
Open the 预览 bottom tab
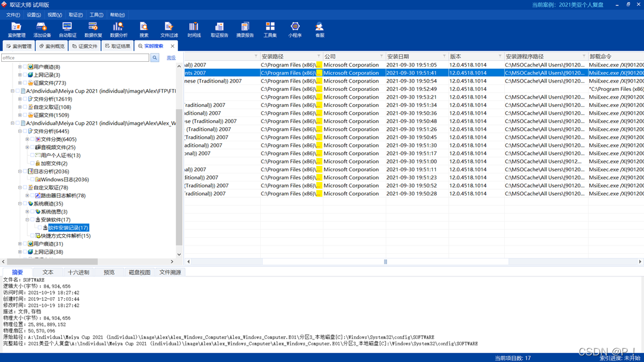[x=109, y=272]
